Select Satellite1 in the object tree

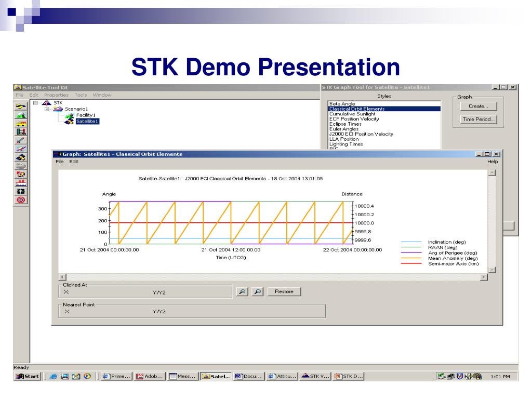pyautogui.click(x=87, y=122)
